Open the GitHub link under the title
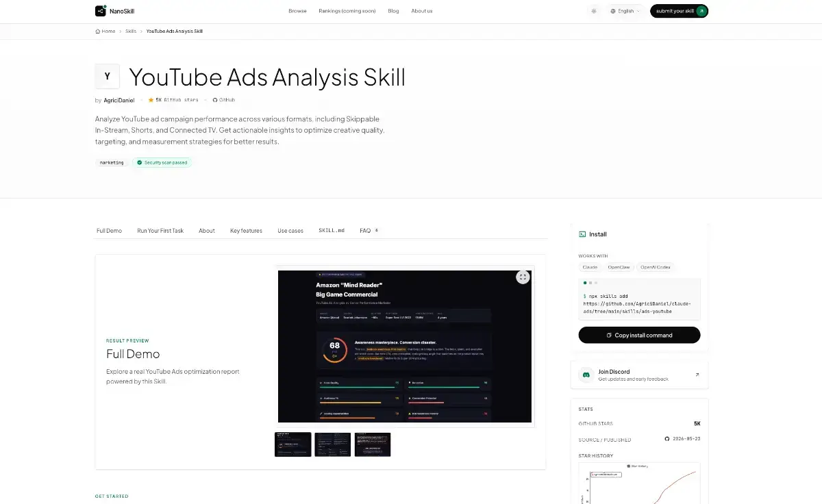822x504 pixels. coord(223,100)
